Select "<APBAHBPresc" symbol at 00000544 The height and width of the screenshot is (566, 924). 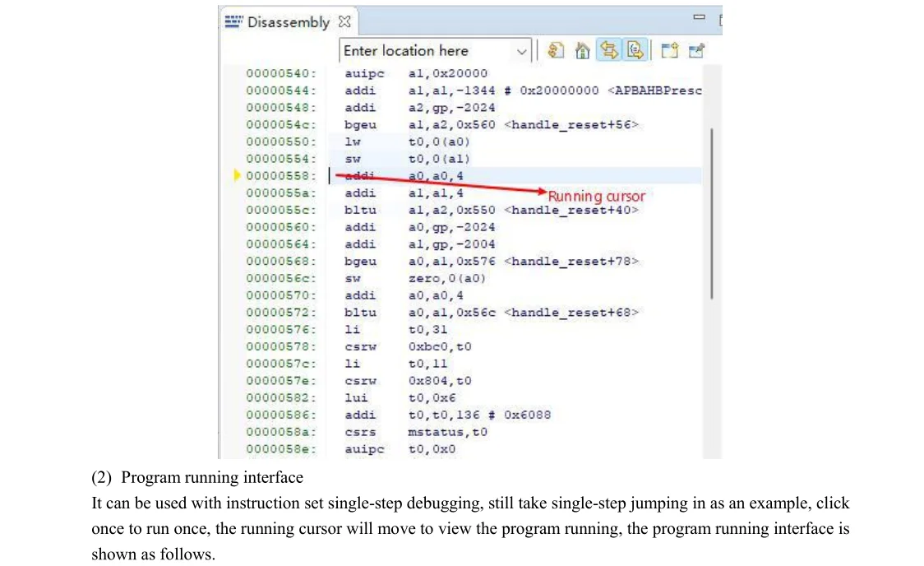click(x=654, y=90)
